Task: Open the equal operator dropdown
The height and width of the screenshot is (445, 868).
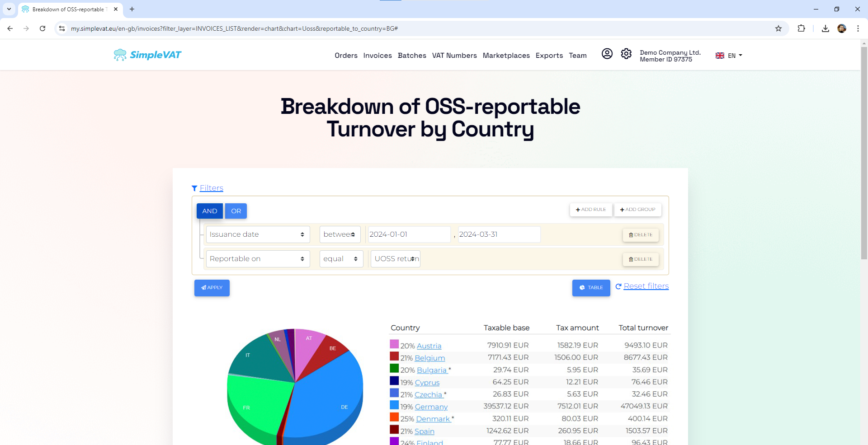Action: click(x=341, y=259)
